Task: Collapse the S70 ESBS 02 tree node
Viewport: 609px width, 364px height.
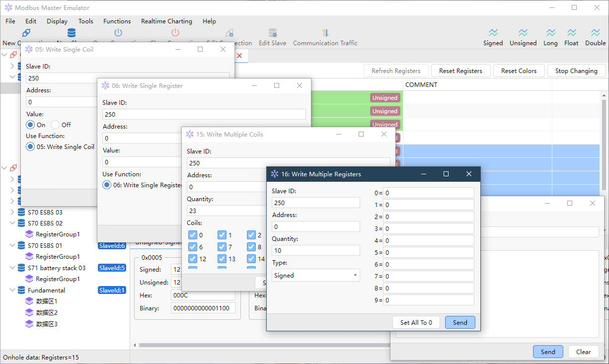Action: click(12, 223)
